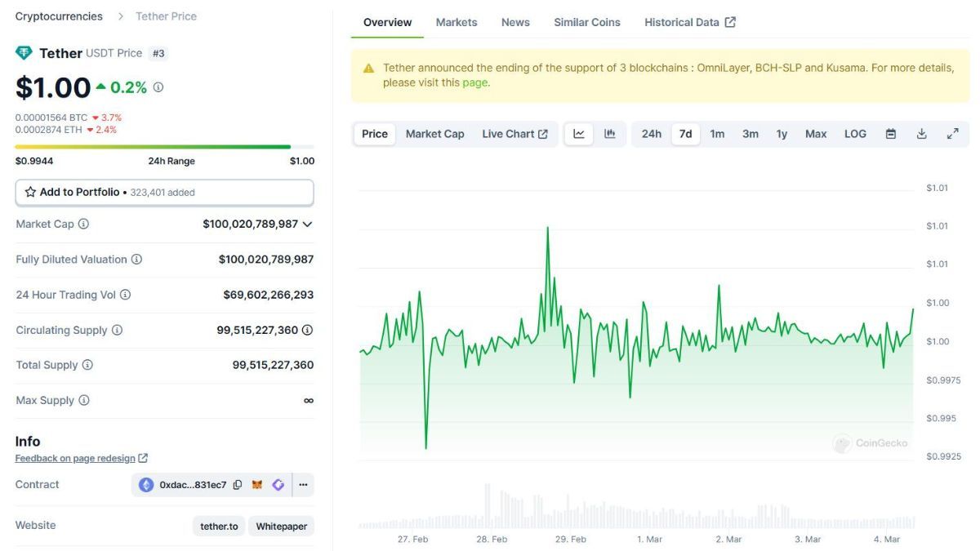This screenshot has height=551, width=980.
Task: Open more contracts via three-dot menu
Action: pyautogui.click(x=303, y=485)
